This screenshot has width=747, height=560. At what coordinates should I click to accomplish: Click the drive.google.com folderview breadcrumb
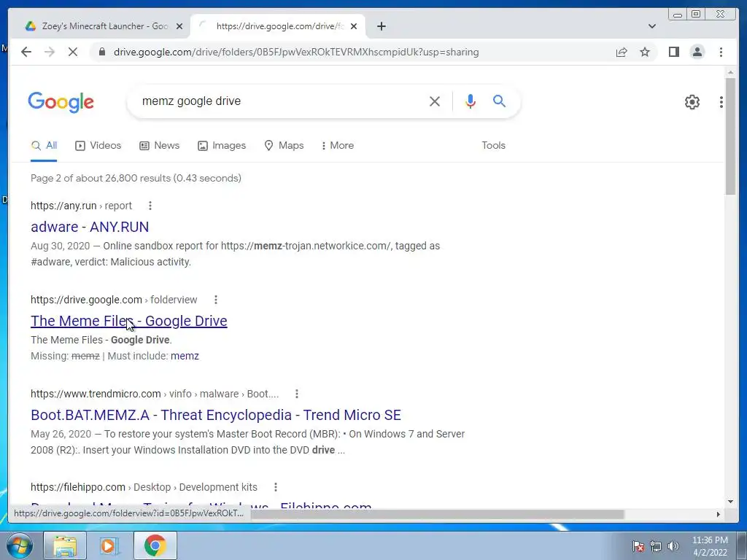pyautogui.click(x=114, y=300)
